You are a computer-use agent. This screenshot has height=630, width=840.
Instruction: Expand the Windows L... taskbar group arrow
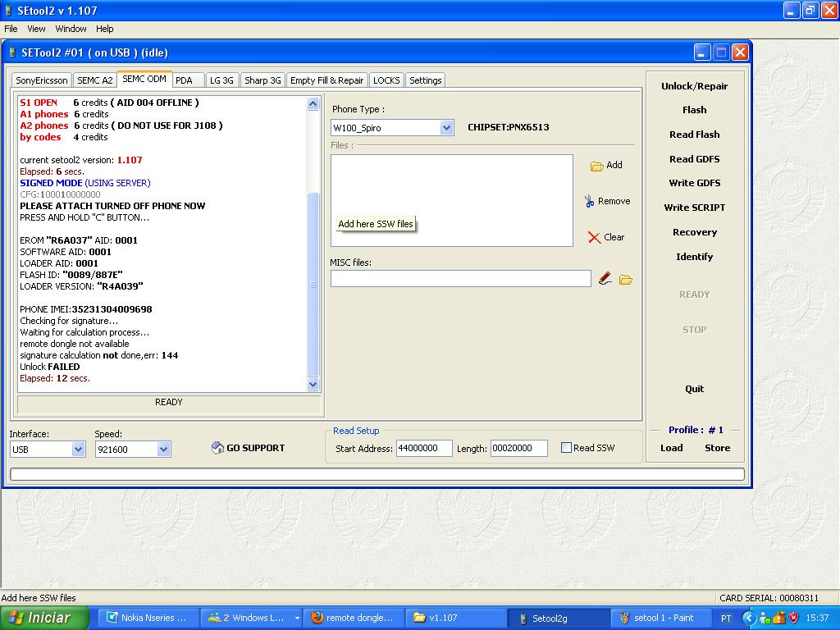[297, 618]
